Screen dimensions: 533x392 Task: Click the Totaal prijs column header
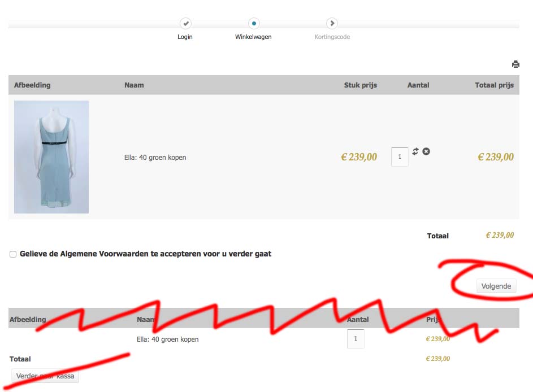pos(494,85)
